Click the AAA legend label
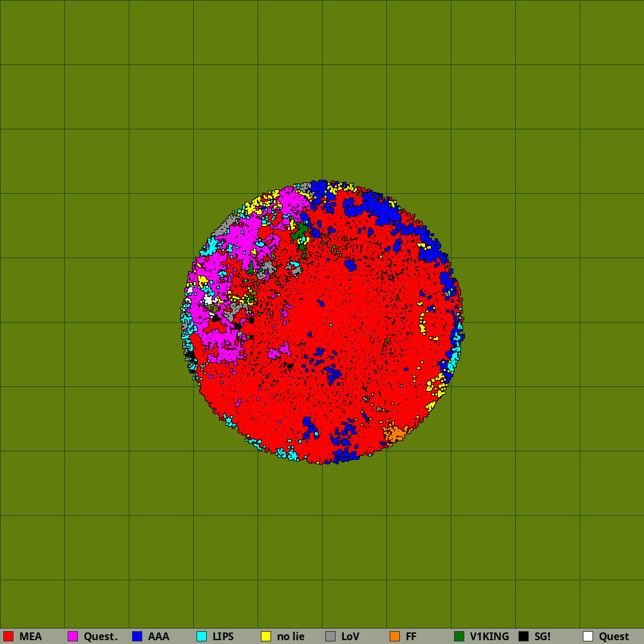 [158, 636]
